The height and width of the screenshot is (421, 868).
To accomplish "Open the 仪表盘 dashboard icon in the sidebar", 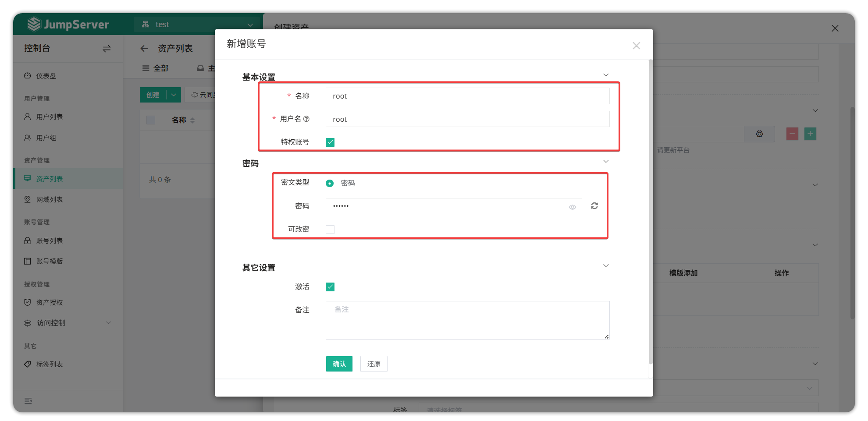I will pyautogui.click(x=28, y=75).
